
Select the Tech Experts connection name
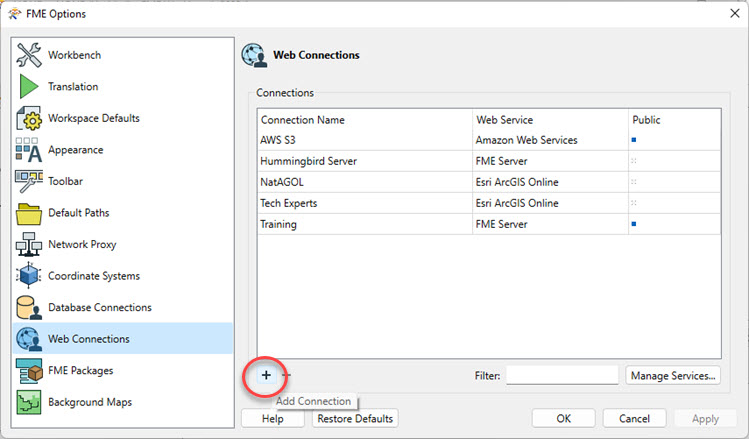[289, 203]
